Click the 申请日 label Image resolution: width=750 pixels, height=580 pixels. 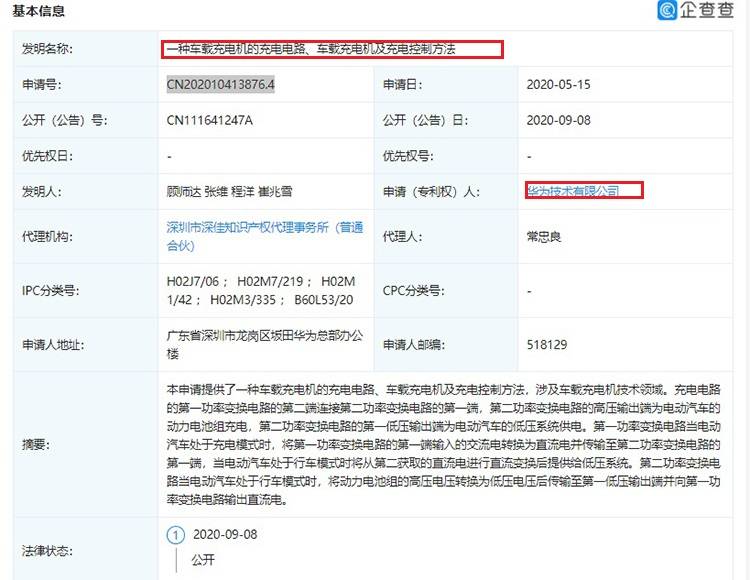point(402,85)
